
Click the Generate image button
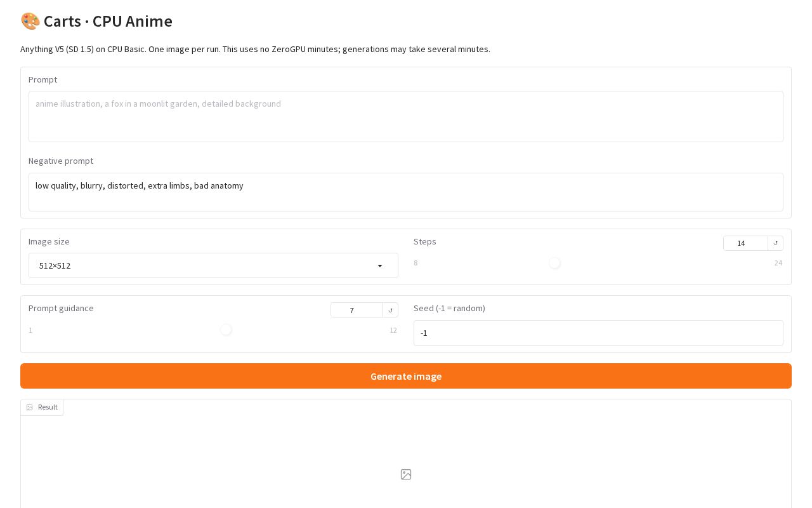pos(406,376)
